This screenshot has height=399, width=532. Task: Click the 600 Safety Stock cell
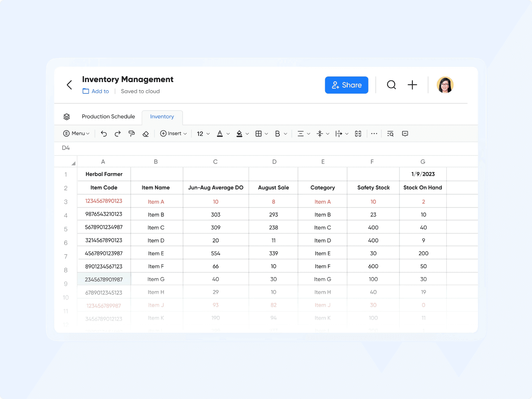click(x=373, y=266)
